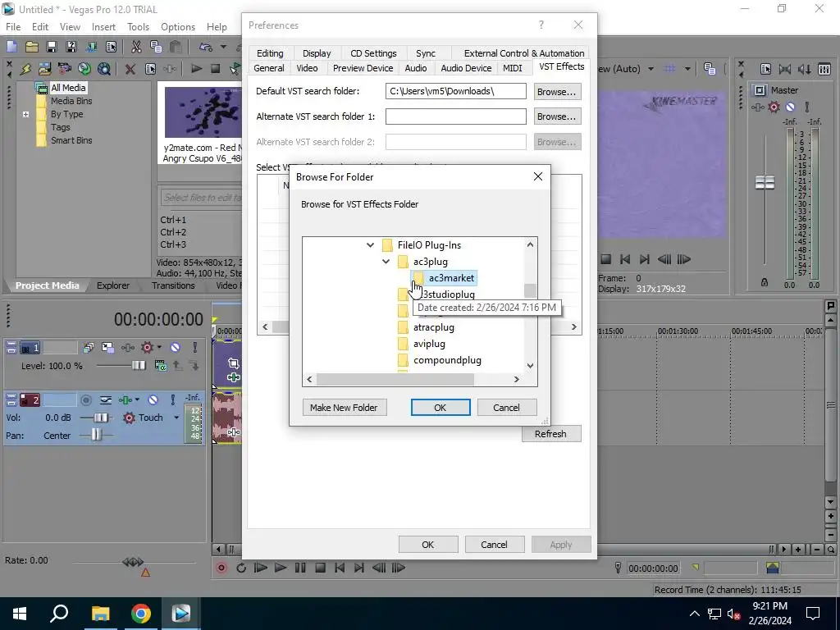840x630 pixels.
Task: Open Touch automation mode dropdown
Action: [176, 418]
